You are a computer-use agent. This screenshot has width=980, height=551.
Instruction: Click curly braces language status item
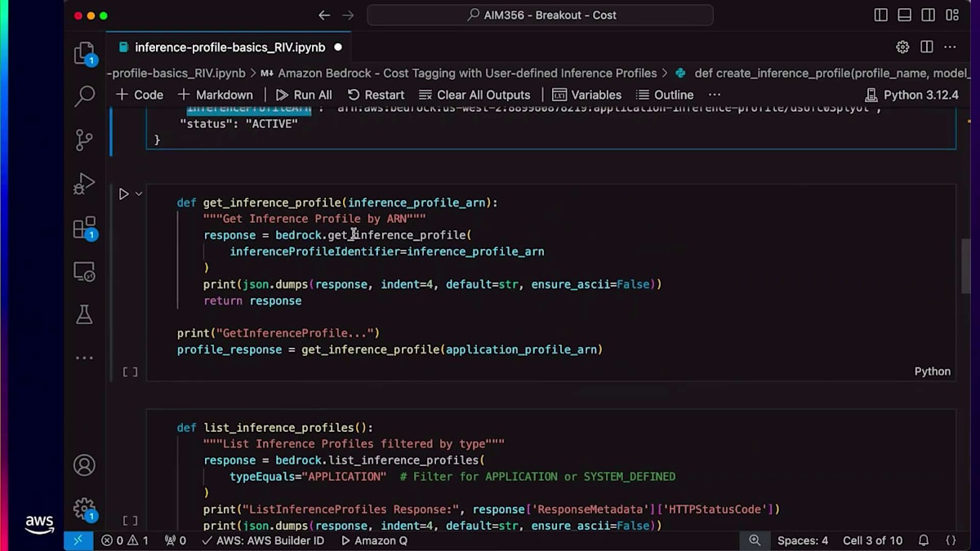coord(951,540)
